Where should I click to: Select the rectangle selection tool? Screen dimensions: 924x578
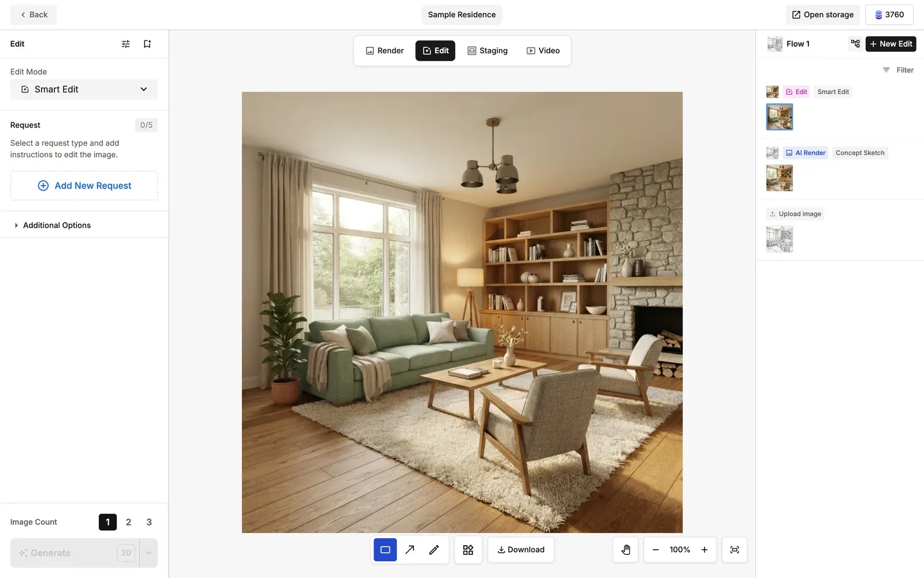(385, 550)
